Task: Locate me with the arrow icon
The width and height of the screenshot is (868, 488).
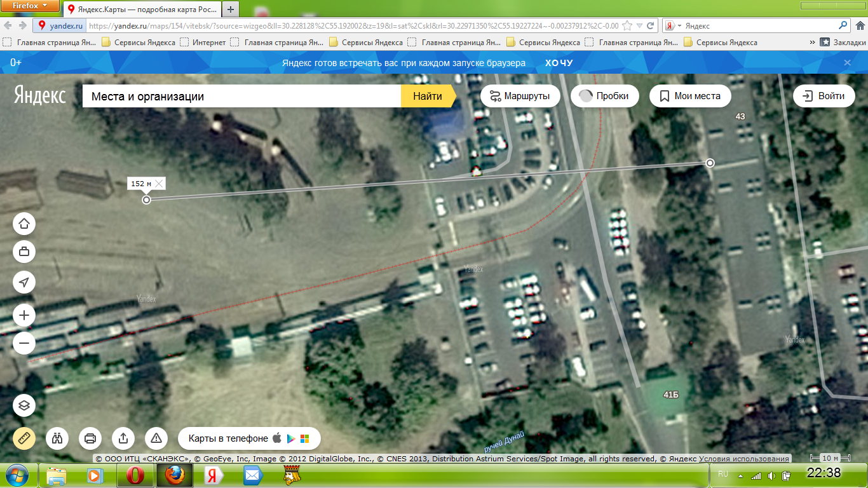Action: [24, 282]
